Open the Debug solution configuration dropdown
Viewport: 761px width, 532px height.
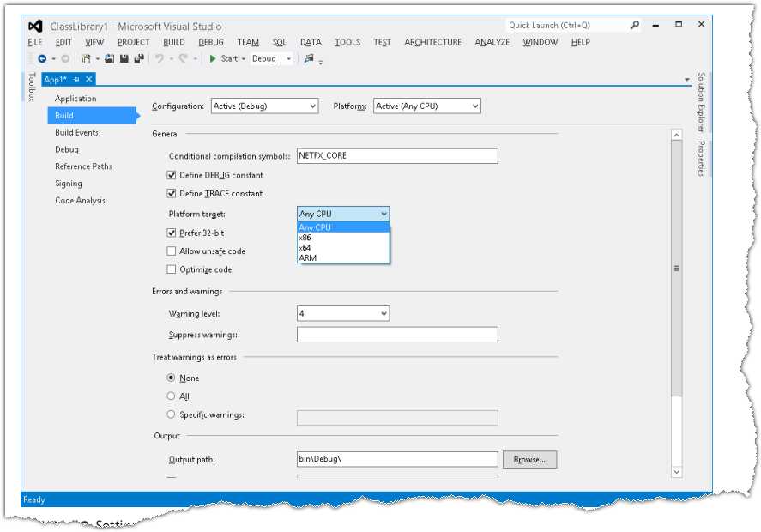(272, 58)
